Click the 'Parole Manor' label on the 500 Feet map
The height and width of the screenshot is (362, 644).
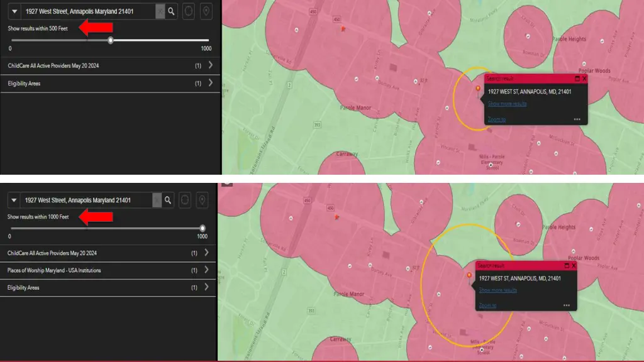click(356, 107)
